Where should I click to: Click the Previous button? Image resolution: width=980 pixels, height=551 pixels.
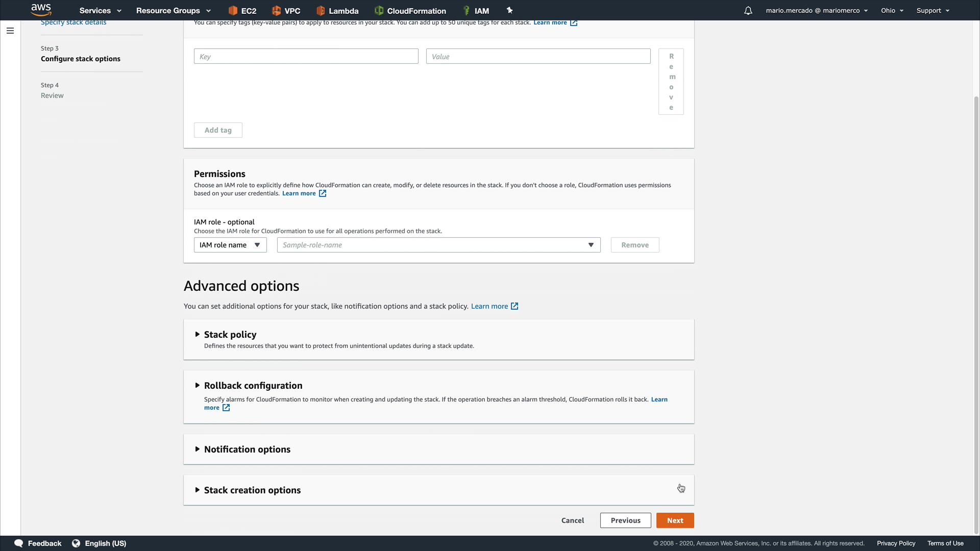(625, 520)
